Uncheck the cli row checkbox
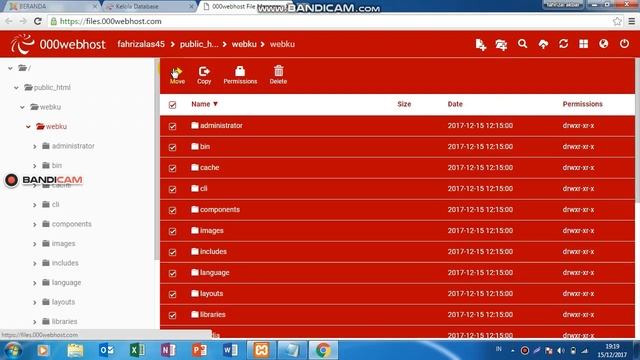640x360 pixels. coord(172,189)
